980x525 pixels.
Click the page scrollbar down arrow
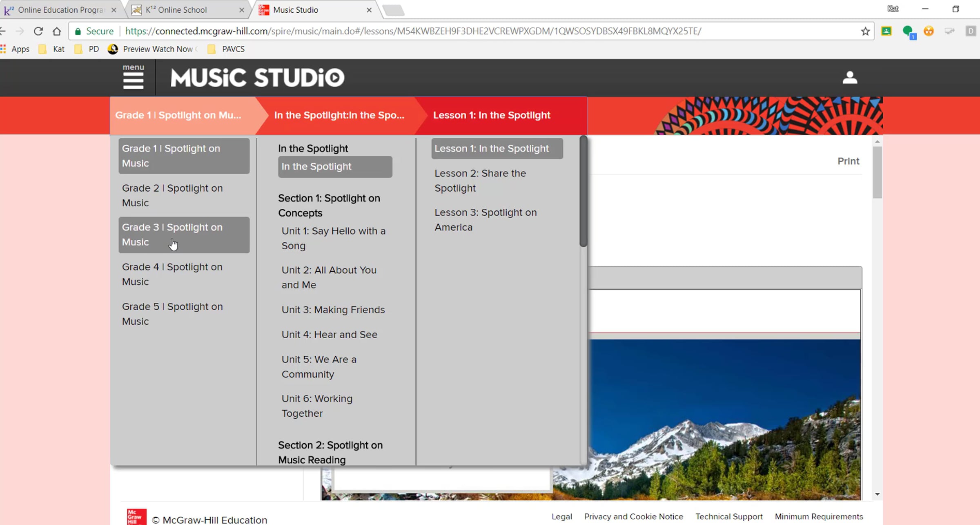tap(877, 494)
